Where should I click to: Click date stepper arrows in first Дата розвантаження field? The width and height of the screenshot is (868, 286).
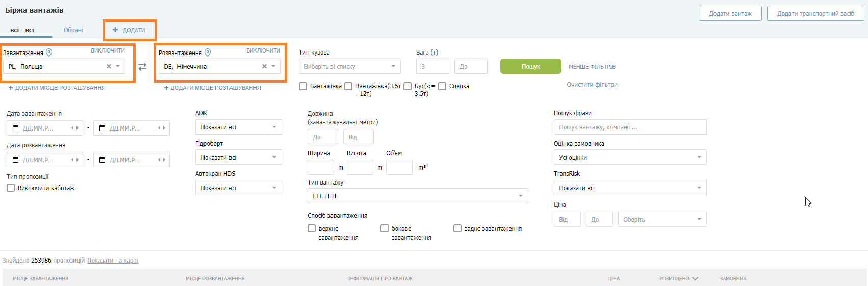click(75, 160)
